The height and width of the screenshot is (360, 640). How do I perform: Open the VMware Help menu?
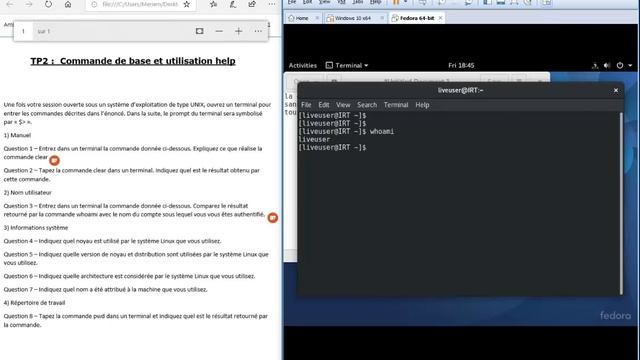click(376, 2)
